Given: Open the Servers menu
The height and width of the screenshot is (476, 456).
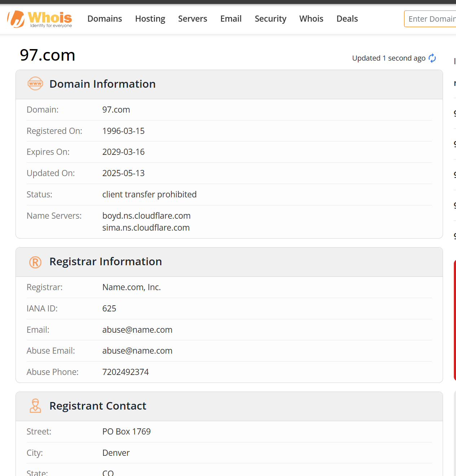Looking at the screenshot, I should click(193, 19).
